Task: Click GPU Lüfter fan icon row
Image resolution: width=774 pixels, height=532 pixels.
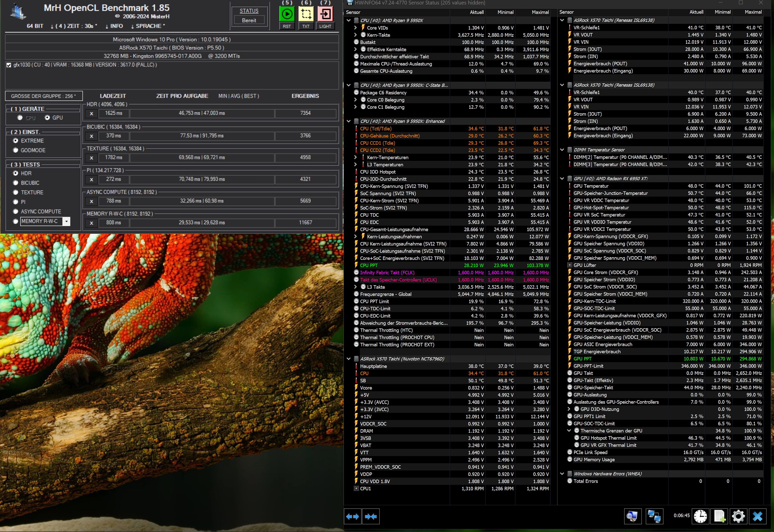Action: [570, 265]
